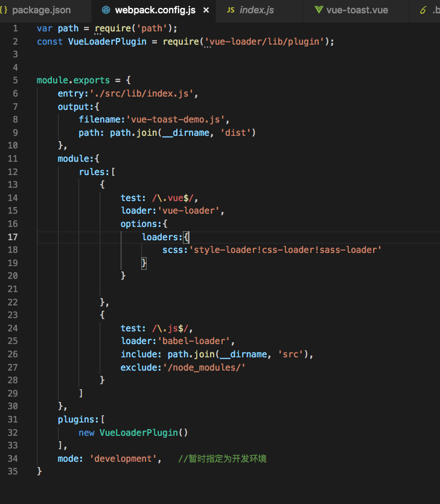Viewport: 440px width, 504px height.
Task: Click '__dirname' on line 9
Action: tap(186, 133)
